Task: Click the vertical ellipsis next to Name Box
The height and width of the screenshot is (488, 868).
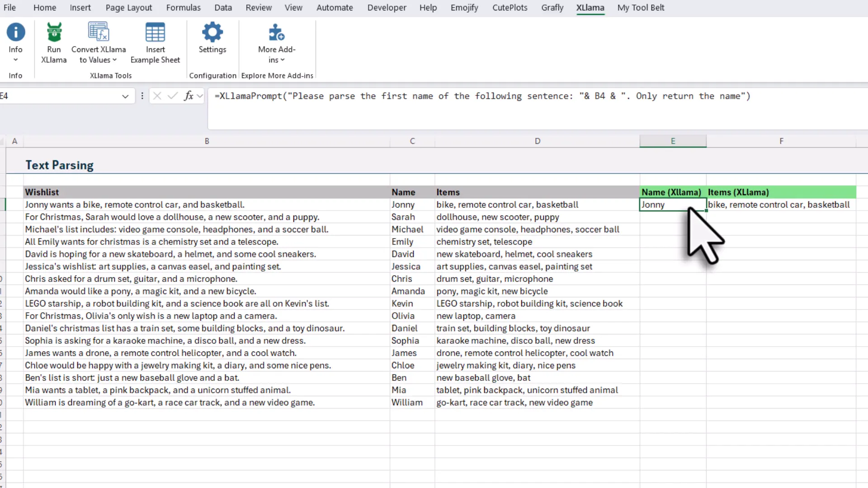Action: [x=142, y=96]
